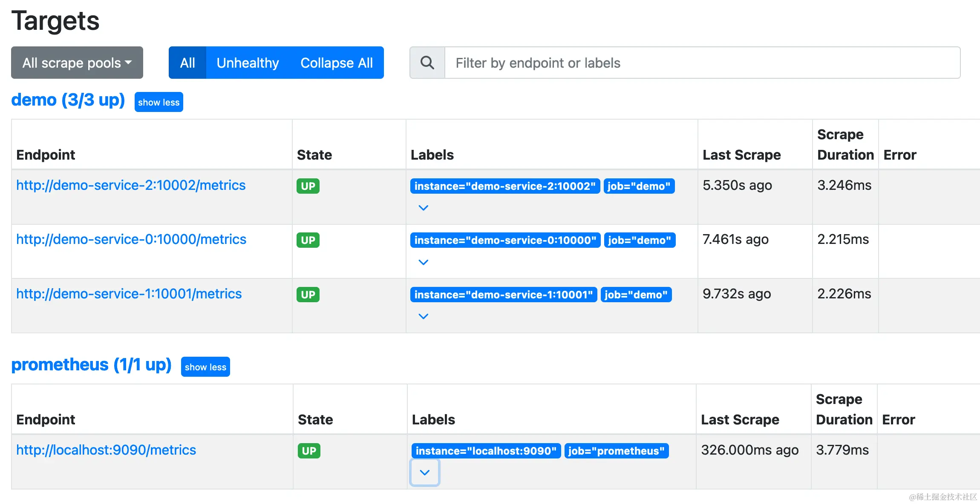Expand labels for demo-service-2 row
This screenshot has width=980, height=504.
pos(423,208)
